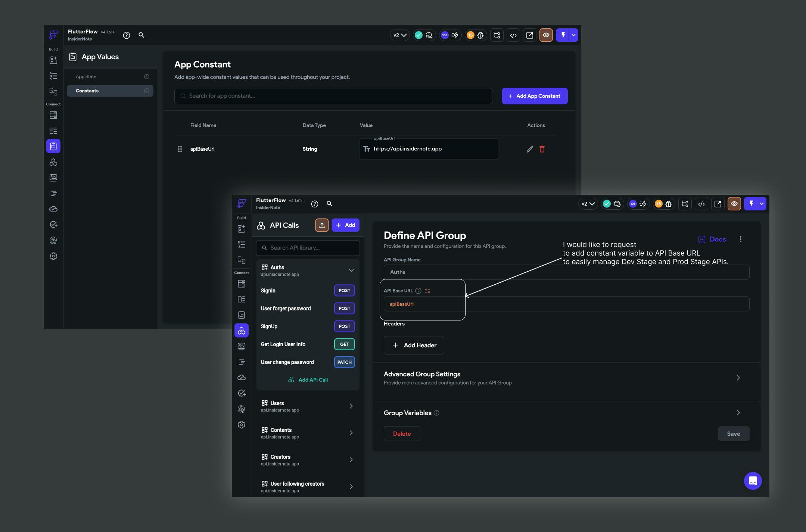This screenshot has height=532, width=806.
Task: Click the variable icon next to API Base URL
Action: (x=428, y=291)
